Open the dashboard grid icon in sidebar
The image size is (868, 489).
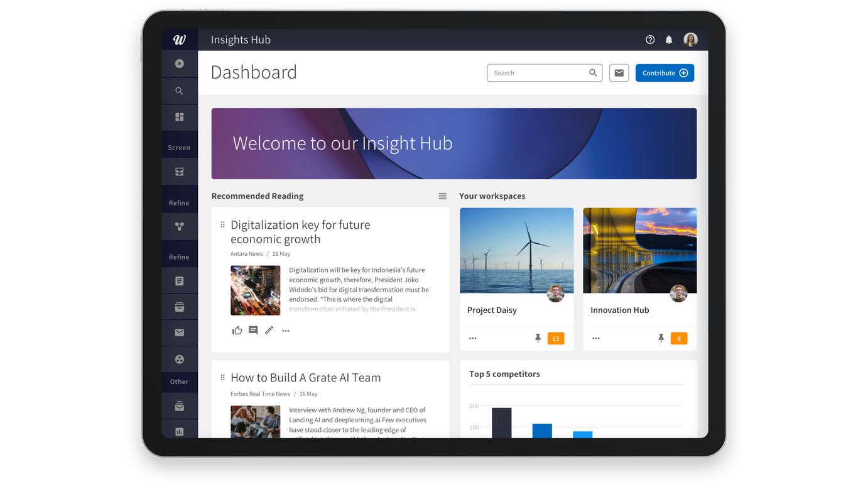(180, 118)
